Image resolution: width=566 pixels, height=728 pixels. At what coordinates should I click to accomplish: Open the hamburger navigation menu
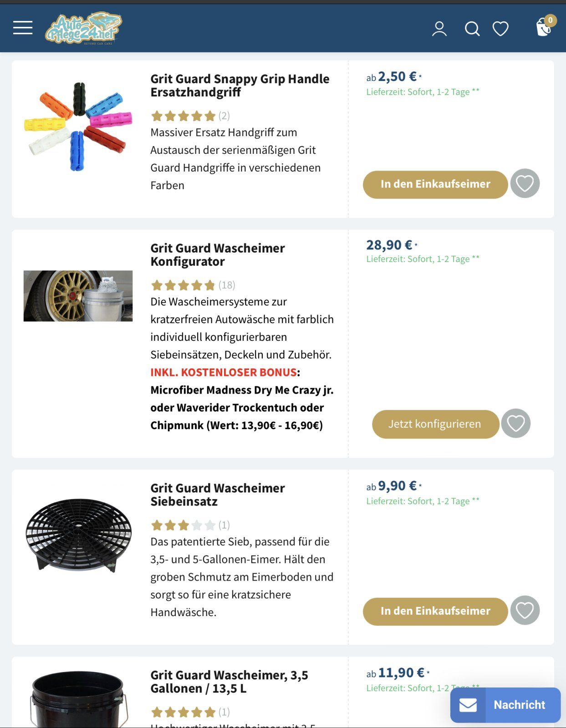pyautogui.click(x=23, y=28)
